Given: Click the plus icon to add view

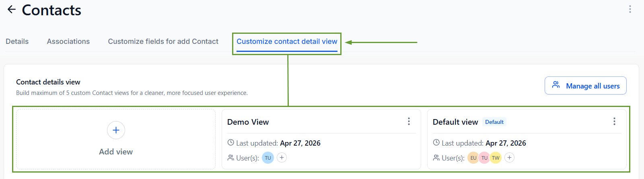Looking at the screenshot, I should [x=116, y=130].
